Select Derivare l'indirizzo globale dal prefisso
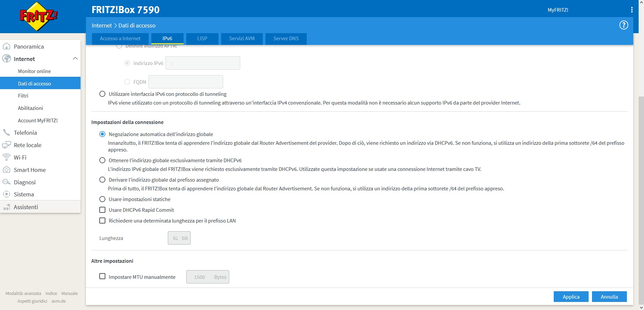644x310 pixels. click(x=102, y=180)
